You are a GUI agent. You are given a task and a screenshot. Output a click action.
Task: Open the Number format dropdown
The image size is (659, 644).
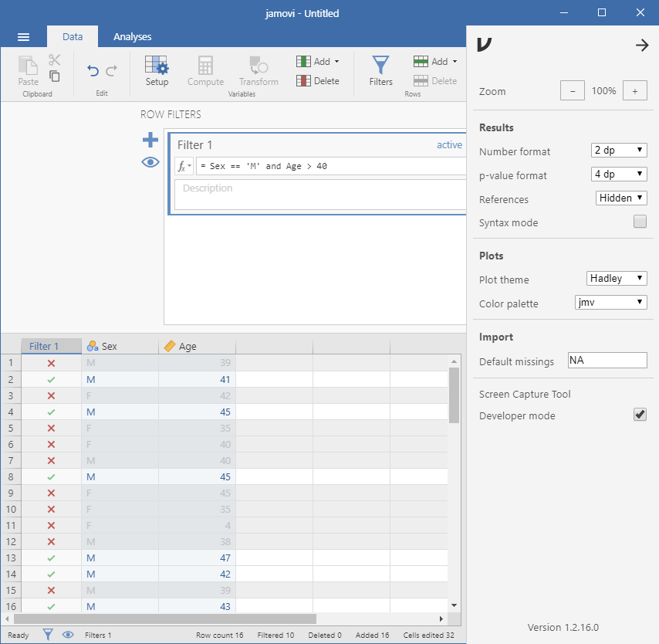[x=620, y=151]
